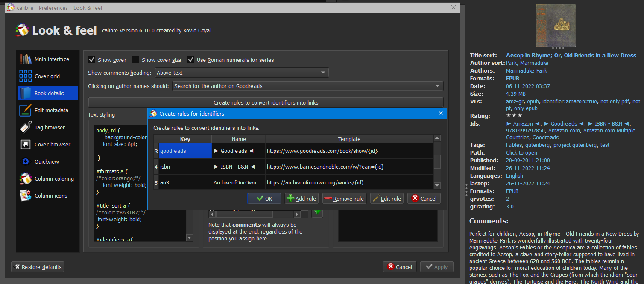This screenshot has height=284, width=644.
Task: Open Tag browser tag icon
Action: coord(26,127)
